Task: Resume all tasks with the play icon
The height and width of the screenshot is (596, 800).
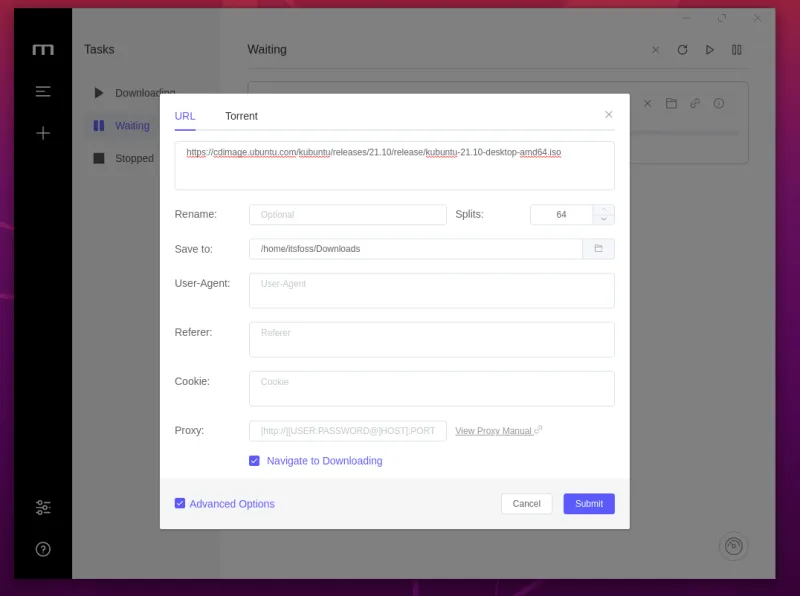Action: 709,50
